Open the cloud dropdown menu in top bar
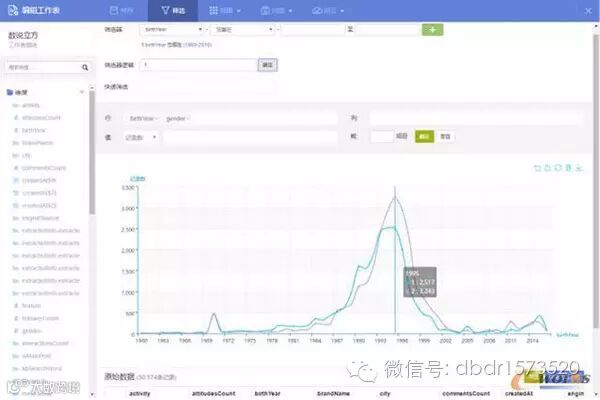The image size is (600, 400). pos(328,10)
